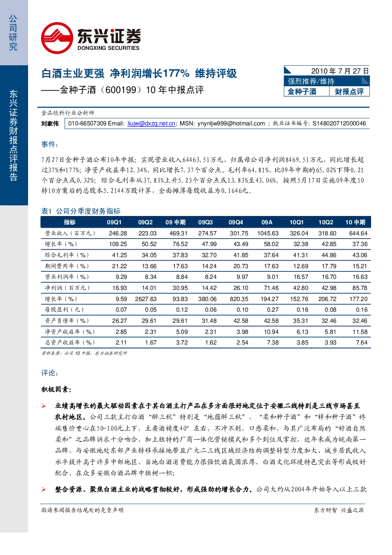392x555 pixels.
Task: Click the 事件： section heading
Action: point(50,144)
